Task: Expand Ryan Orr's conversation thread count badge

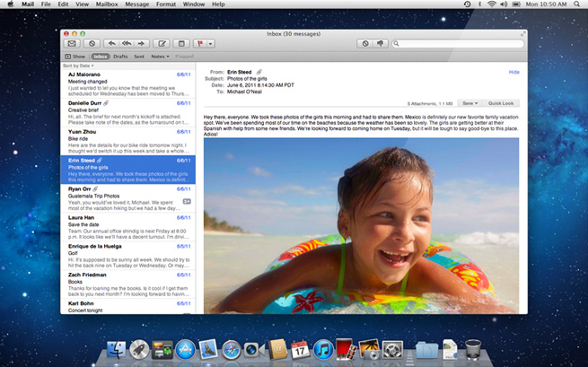Action: 187,201
